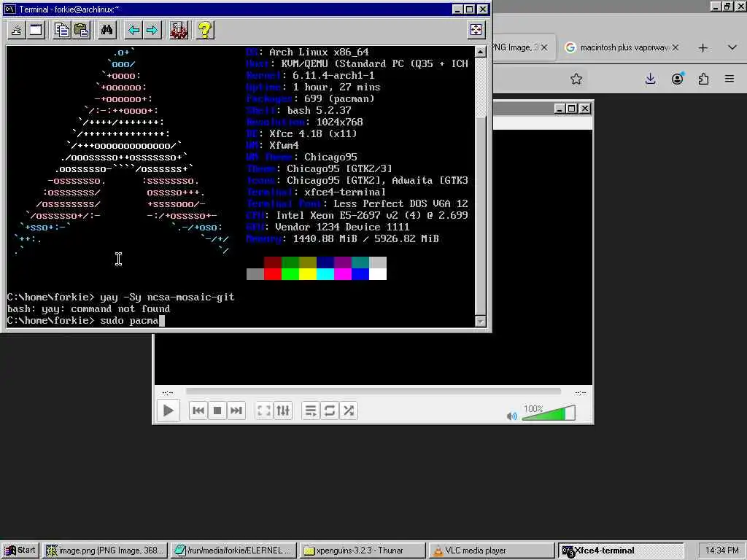
Task: Open VLC extended settings equalizer icon
Action: point(283,411)
